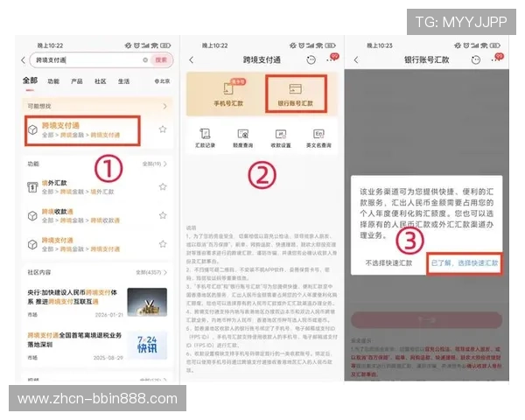Open 额度查询 quota inquiry
Viewport: 525px width, 420px height.
tap(243, 138)
